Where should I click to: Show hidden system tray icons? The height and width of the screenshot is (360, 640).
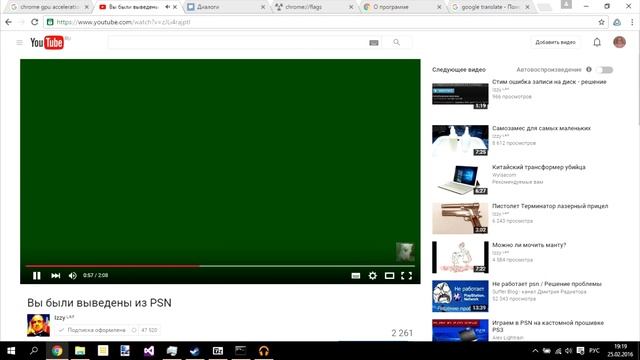(x=535, y=351)
